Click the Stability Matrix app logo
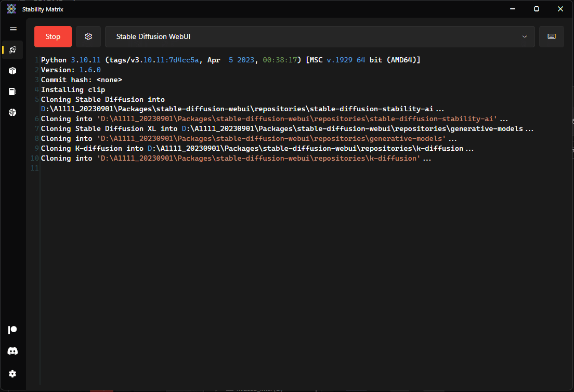The width and height of the screenshot is (574, 392). (x=11, y=9)
